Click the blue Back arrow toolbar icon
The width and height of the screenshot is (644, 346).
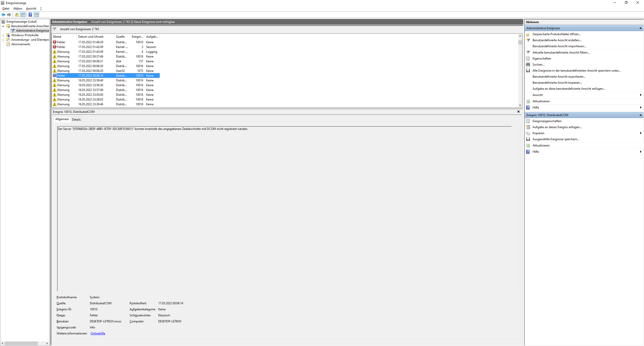(3, 15)
